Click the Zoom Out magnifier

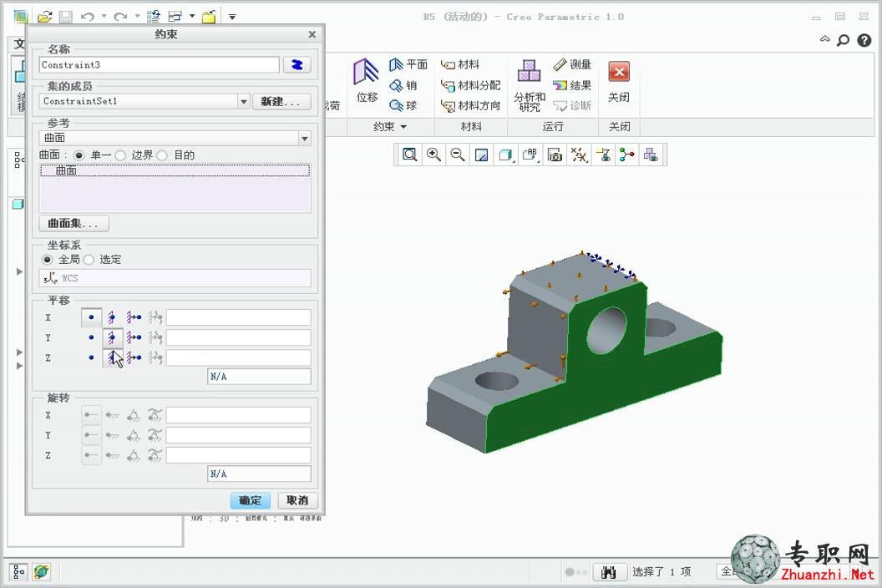(x=458, y=155)
